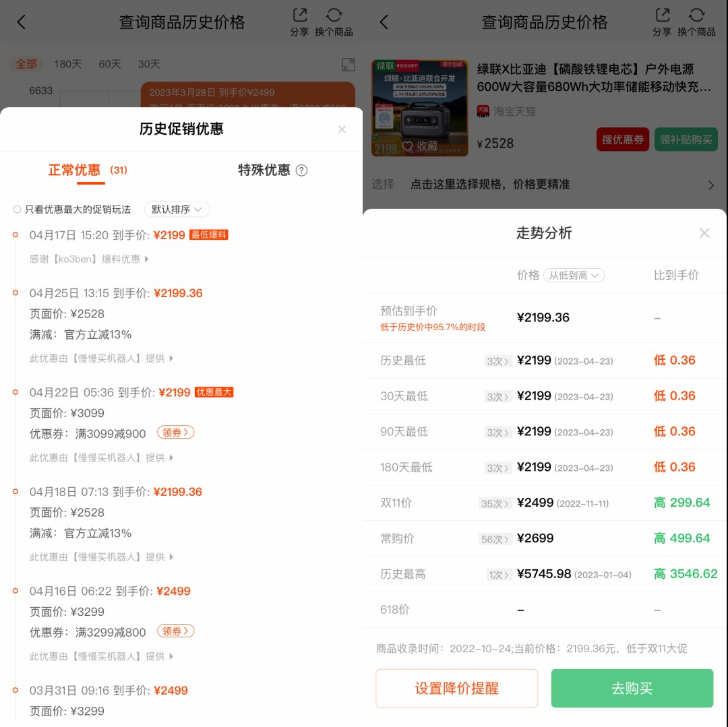Tap 领券 for 满3099减900 coupon

click(x=175, y=433)
